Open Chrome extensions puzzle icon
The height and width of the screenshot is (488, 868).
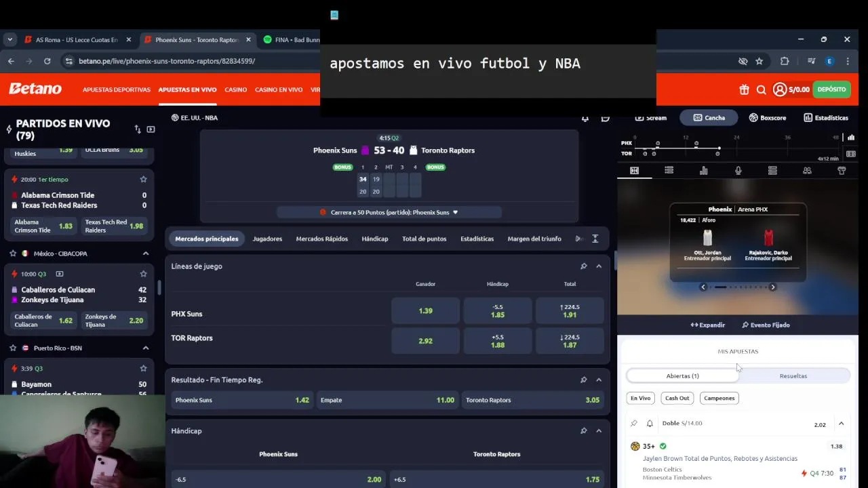tap(785, 61)
